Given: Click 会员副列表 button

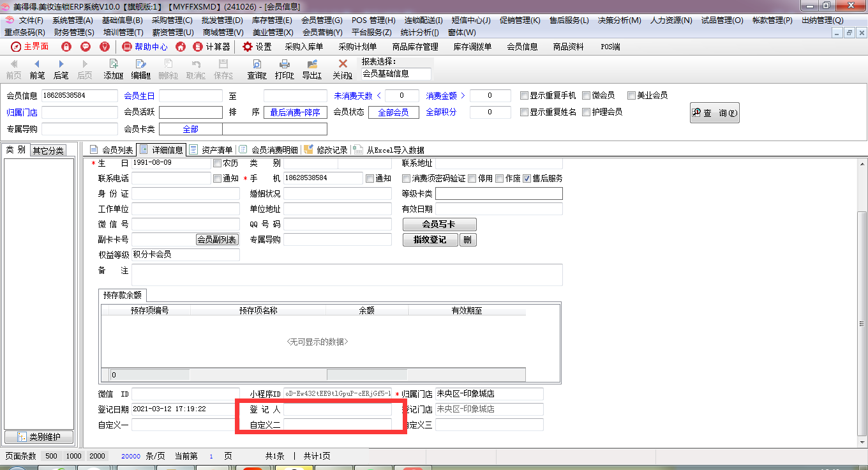Looking at the screenshot, I should (217, 239).
